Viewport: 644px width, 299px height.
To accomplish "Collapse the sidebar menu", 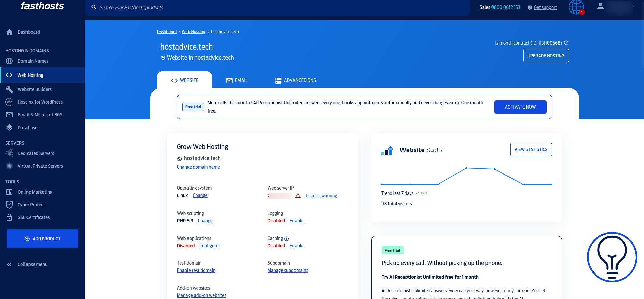I will pos(27,264).
